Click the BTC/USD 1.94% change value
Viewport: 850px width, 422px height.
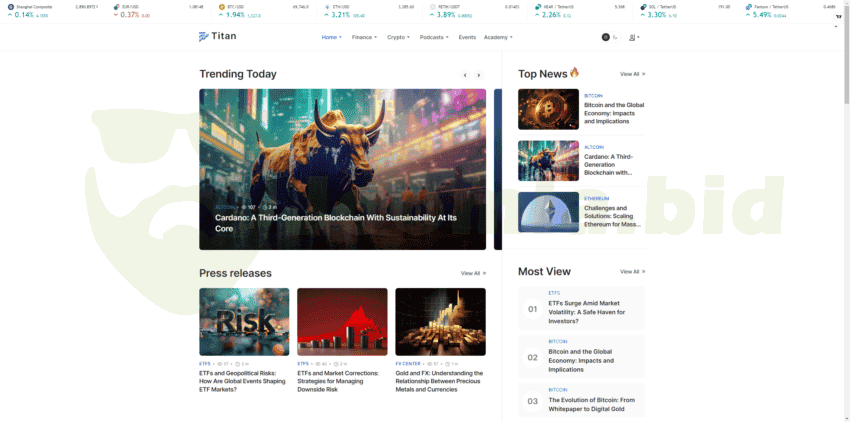coord(235,15)
